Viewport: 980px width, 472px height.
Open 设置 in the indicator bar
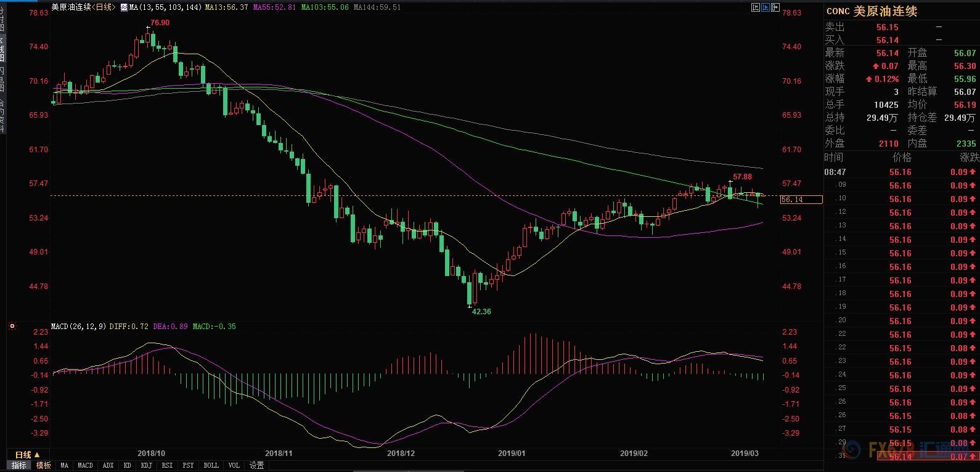pos(256,465)
